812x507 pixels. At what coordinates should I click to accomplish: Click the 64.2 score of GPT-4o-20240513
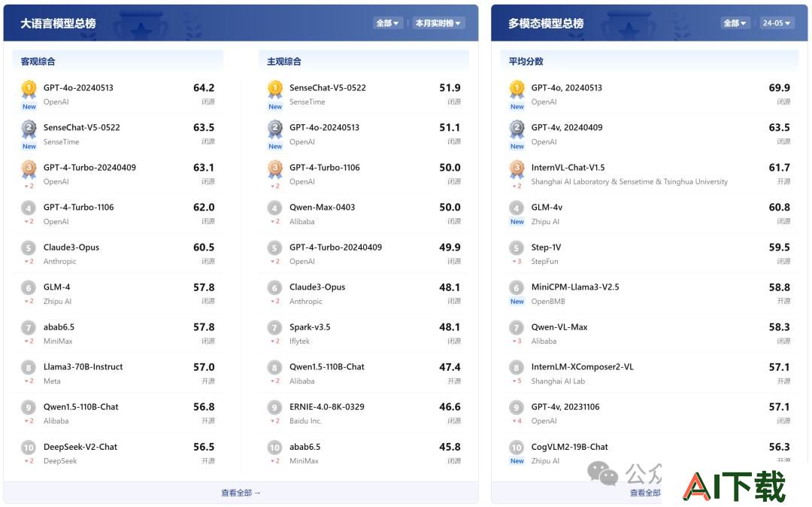pyautogui.click(x=204, y=88)
